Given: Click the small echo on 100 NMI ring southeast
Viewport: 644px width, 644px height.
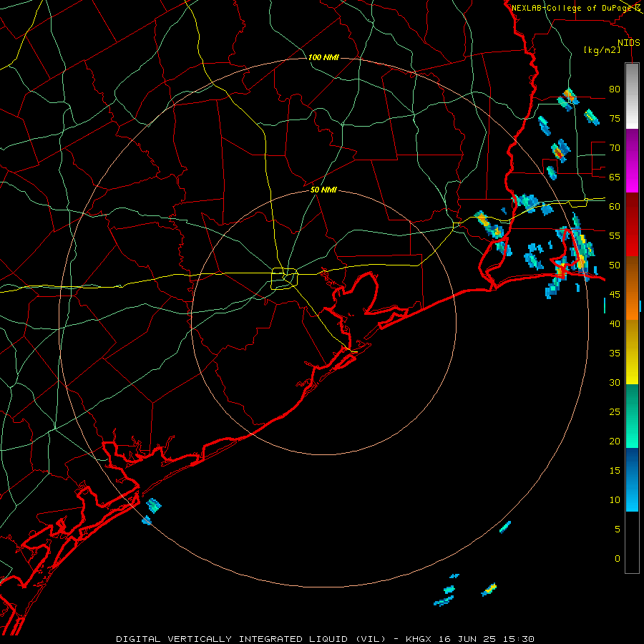Looking at the screenshot, I should pyautogui.click(x=504, y=527).
